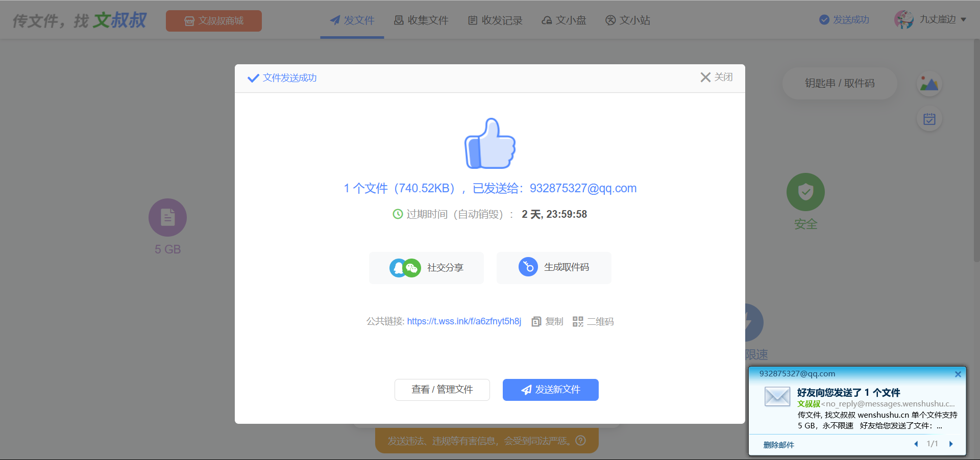Expand the 九丈崖边 user account dropdown
Viewport: 980px width, 460px height.
pyautogui.click(x=943, y=19)
